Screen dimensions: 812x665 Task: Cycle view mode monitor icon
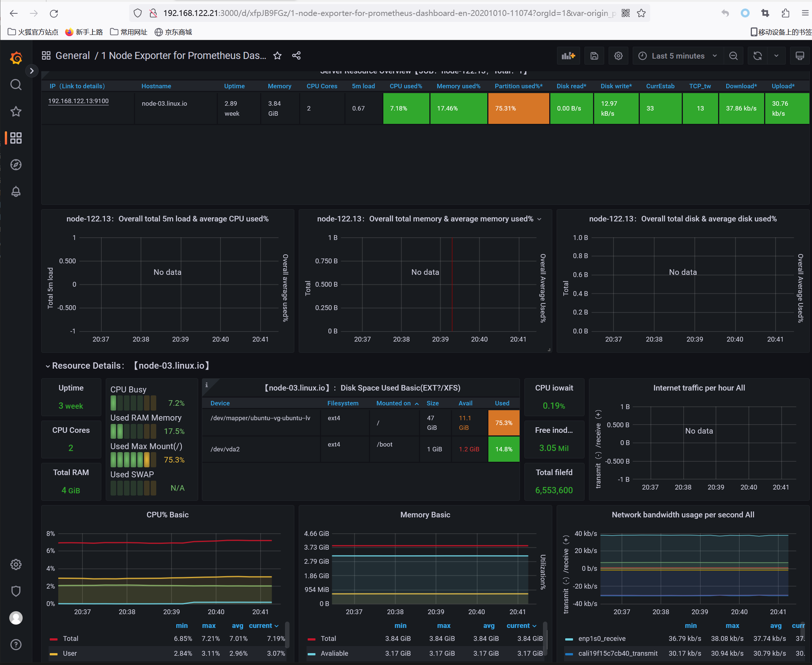pyautogui.click(x=799, y=56)
